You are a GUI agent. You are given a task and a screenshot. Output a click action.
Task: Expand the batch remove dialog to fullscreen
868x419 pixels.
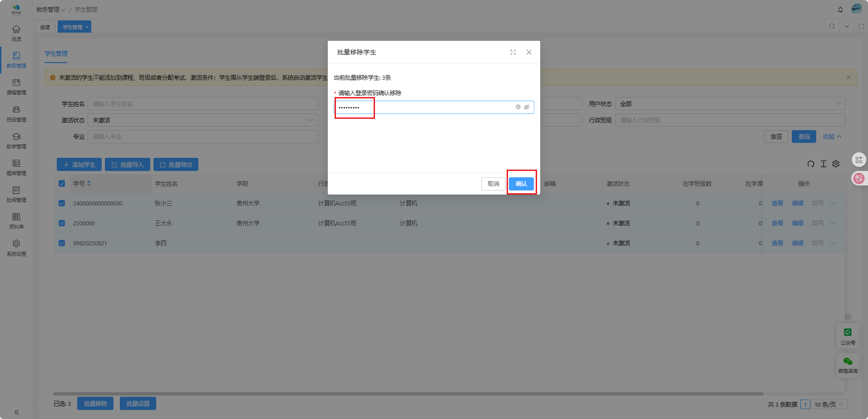click(x=513, y=53)
